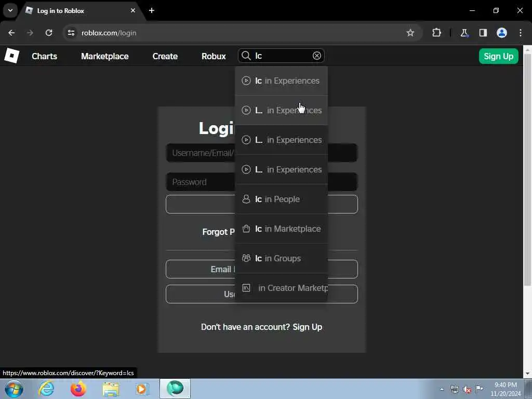The image size is (532, 399).
Task: Select 'lc in Marketplace' suggestion
Action: pyautogui.click(x=281, y=229)
